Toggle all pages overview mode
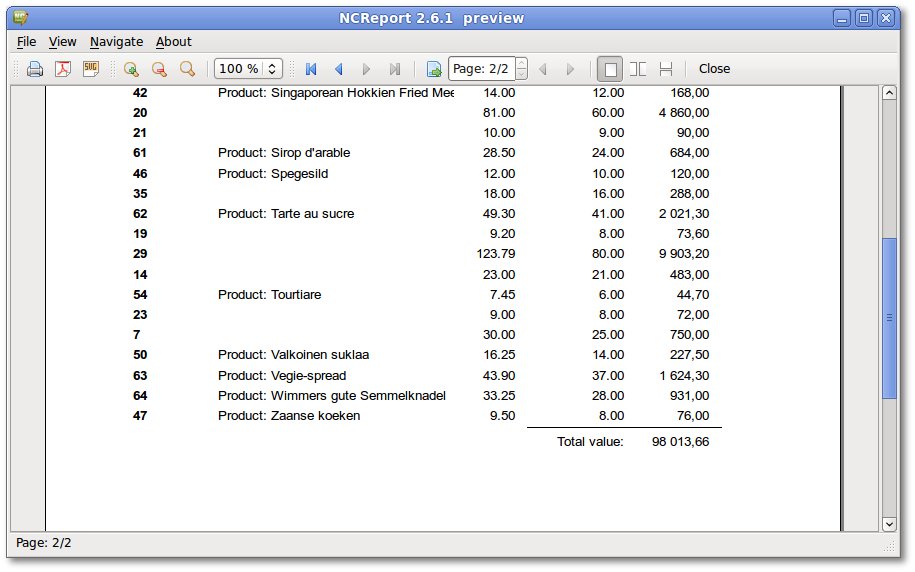The width and height of the screenshot is (915, 572). click(x=666, y=69)
